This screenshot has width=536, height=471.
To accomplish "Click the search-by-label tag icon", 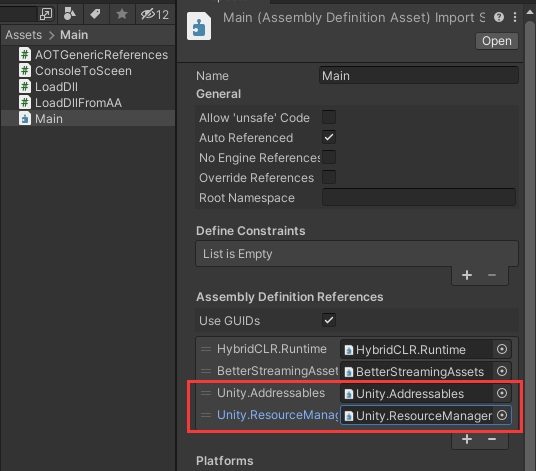I will pos(95,14).
